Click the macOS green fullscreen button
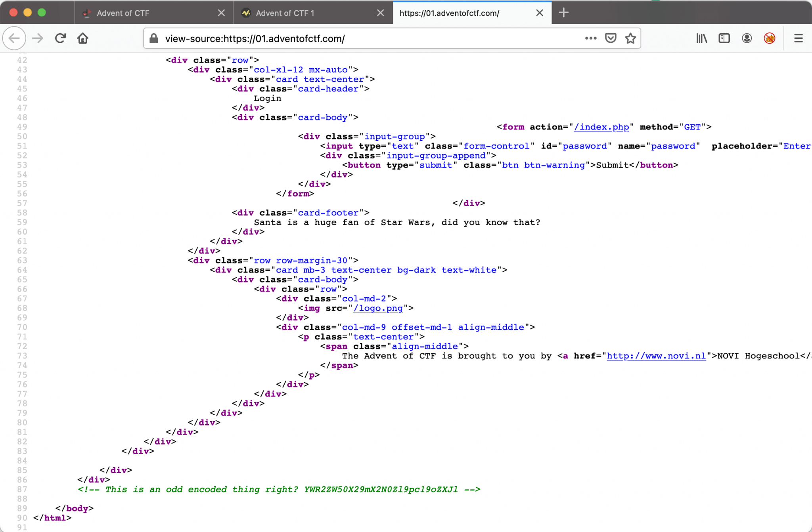The width and height of the screenshot is (812, 532). tap(42, 12)
